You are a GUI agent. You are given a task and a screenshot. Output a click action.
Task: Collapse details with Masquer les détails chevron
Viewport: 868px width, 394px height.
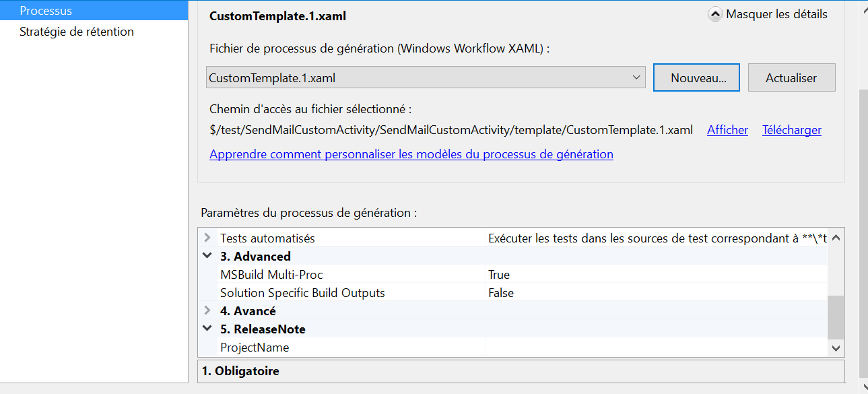coord(715,14)
